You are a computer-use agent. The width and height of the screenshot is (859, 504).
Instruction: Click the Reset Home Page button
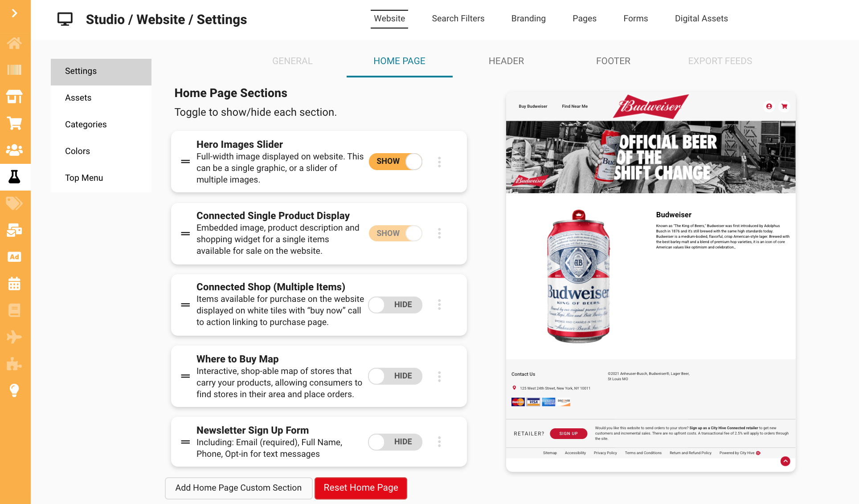pyautogui.click(x=361, y=488)
